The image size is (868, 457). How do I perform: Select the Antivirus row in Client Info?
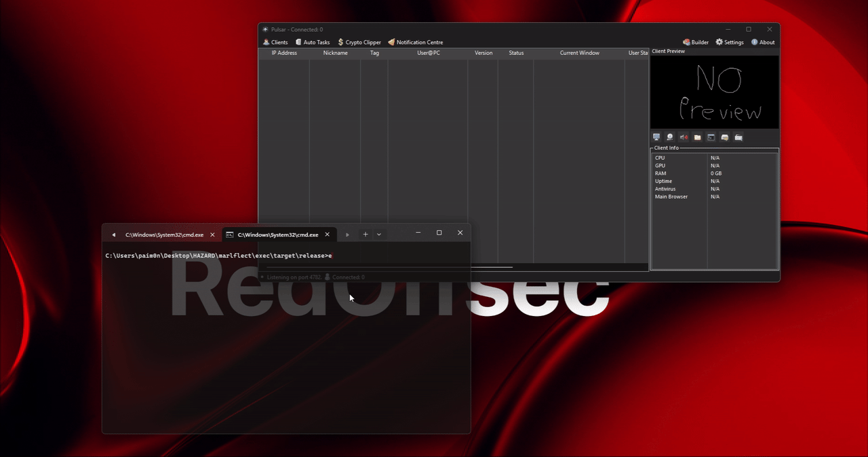715,189
